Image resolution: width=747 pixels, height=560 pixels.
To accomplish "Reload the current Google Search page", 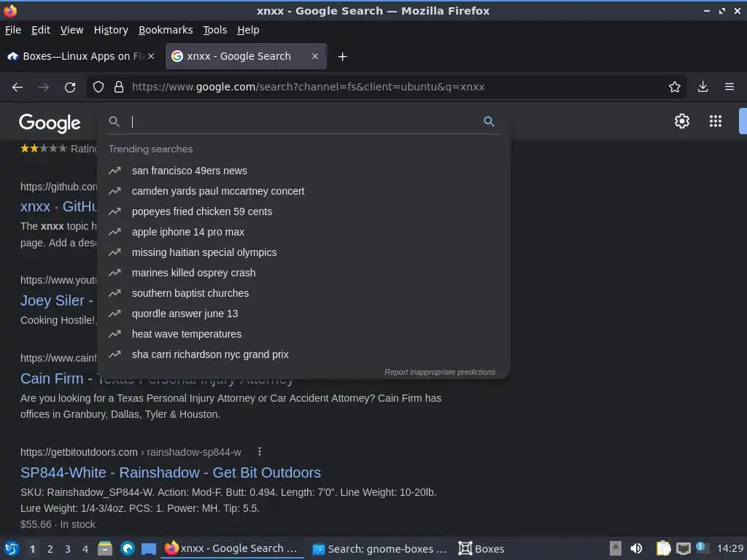I will pos(70,87).
